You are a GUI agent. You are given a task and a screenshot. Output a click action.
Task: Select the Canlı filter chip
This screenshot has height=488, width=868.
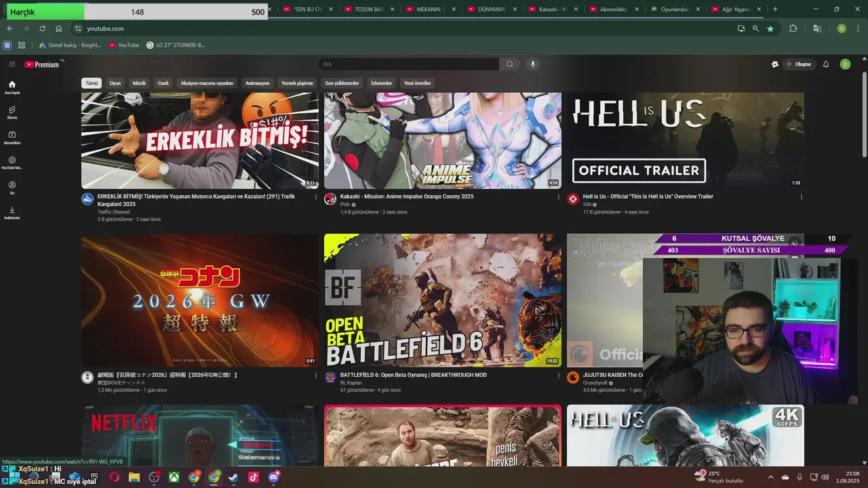[x=163, y=83]
